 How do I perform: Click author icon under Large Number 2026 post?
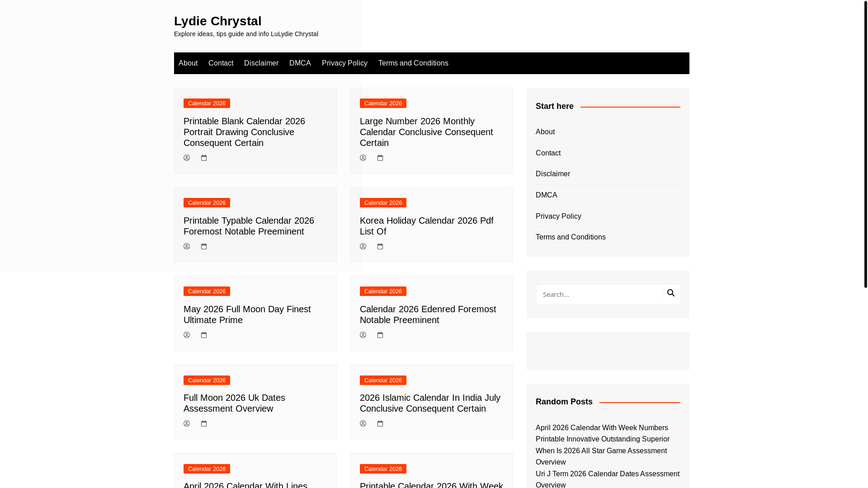(x=363, y=158)
